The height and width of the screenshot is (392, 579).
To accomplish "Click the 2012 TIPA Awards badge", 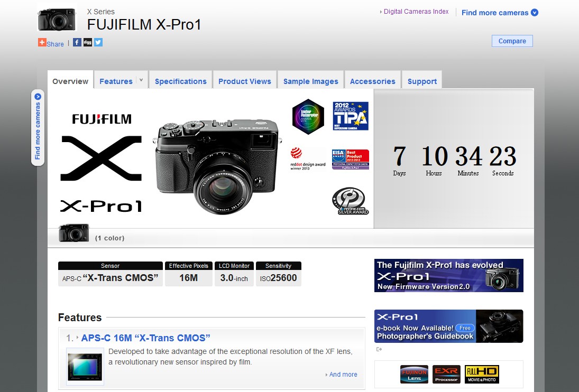I will pyautogui.click(x=351, y=116).
